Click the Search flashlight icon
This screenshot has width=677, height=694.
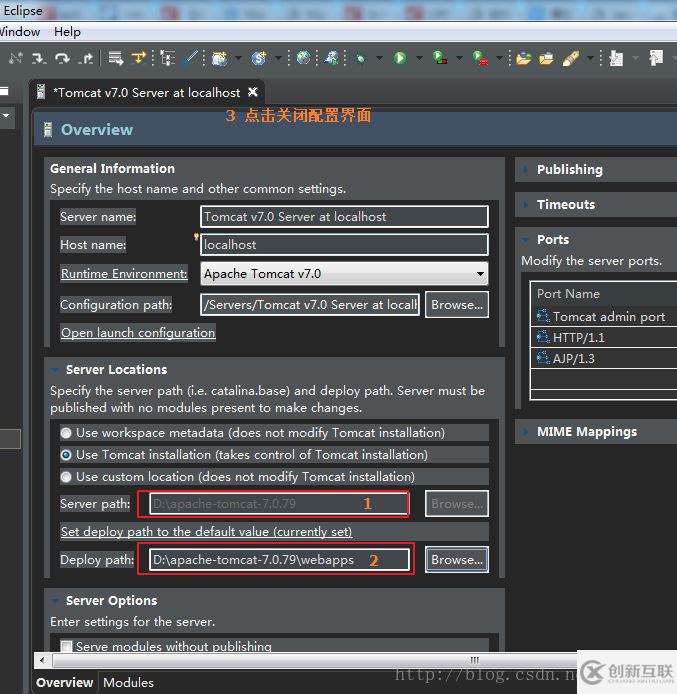[x=571, y=58]
